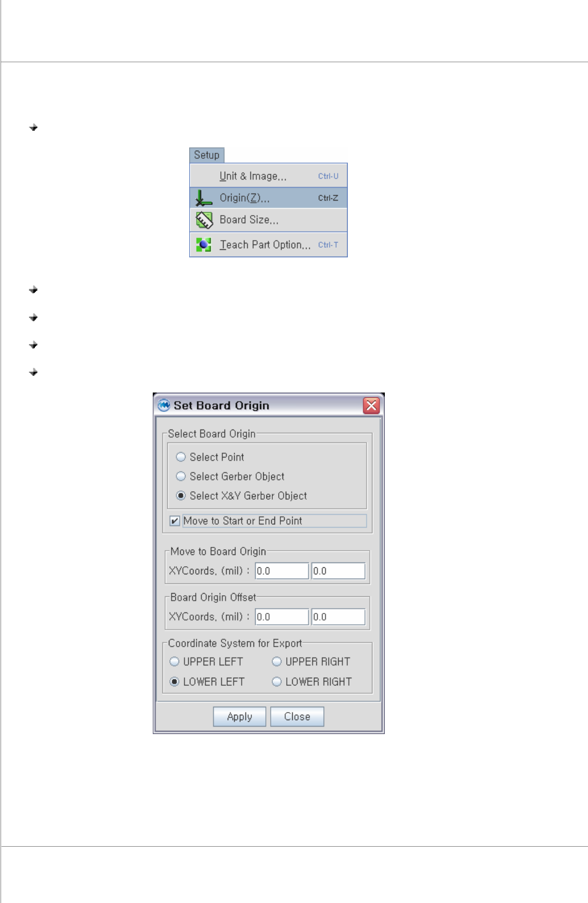Click the Close button

[297, 717]
